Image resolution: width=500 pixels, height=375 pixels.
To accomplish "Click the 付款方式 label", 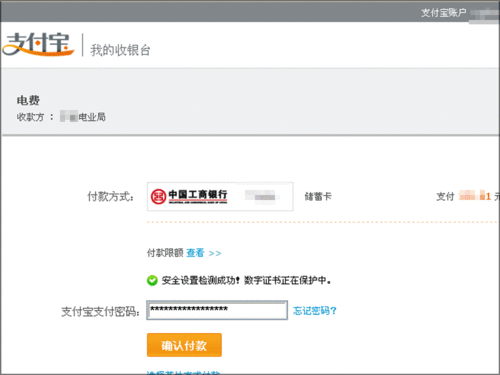I will coord(111,196).
